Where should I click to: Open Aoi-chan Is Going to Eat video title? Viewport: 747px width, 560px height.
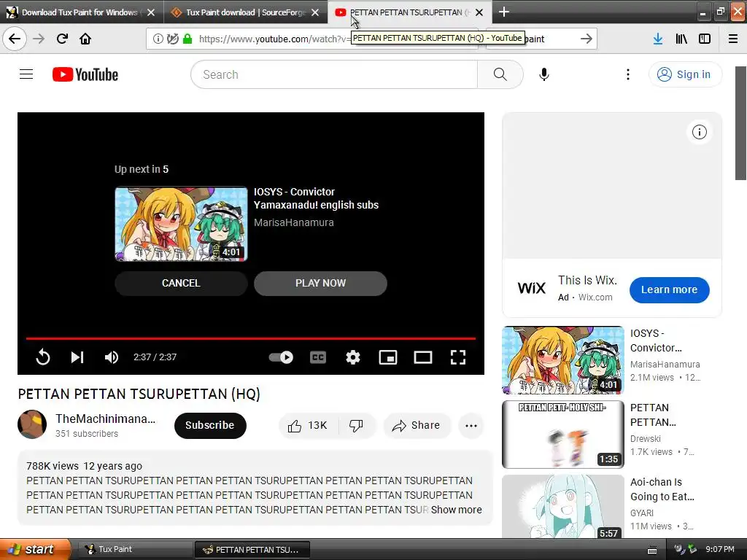pyautogui.click(x=662, y=489)
